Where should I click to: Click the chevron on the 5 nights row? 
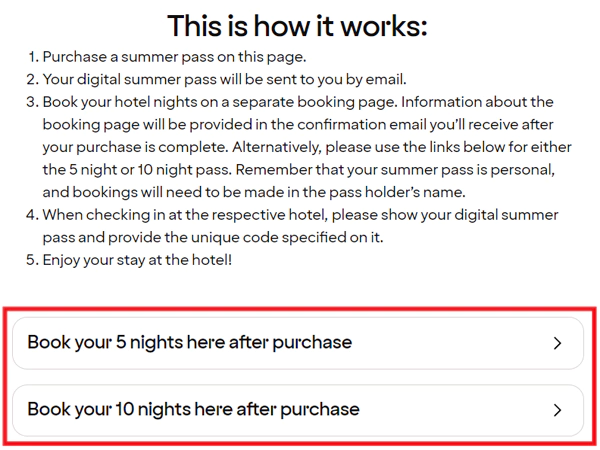558,343
